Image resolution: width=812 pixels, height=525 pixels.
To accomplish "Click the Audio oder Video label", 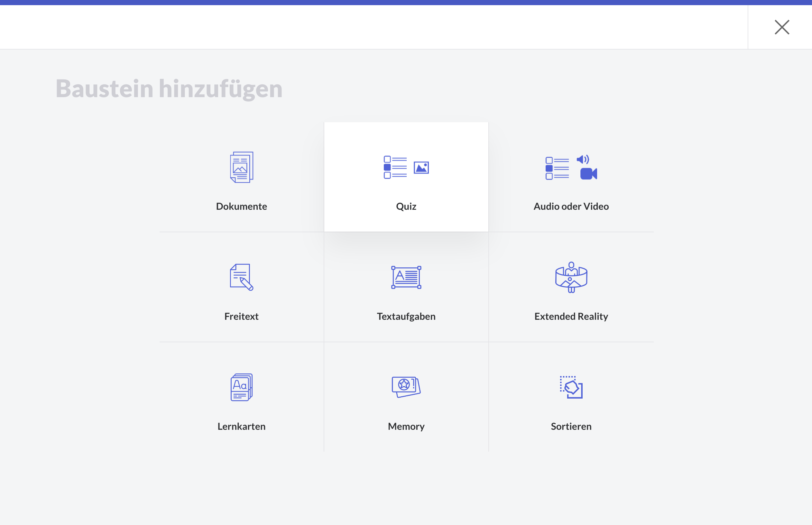I will pyautogui.click(x=571, y=206).
